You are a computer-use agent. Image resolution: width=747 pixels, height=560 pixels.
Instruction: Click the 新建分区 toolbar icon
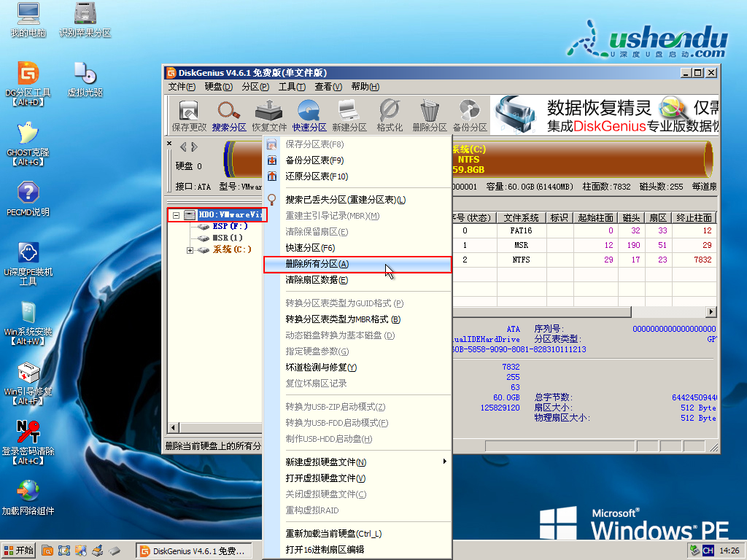click(349, 115)
